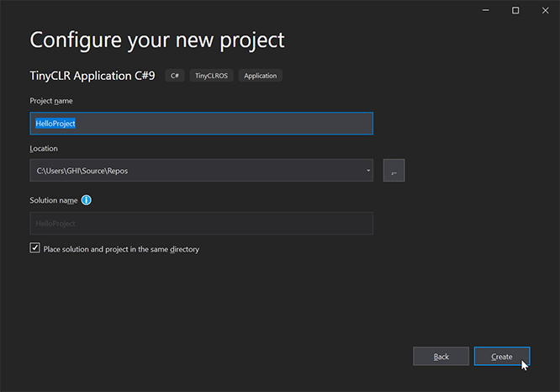This screenshot has height=392, width=560.
Task: Click the C# language tag
Action: [175, 76]
